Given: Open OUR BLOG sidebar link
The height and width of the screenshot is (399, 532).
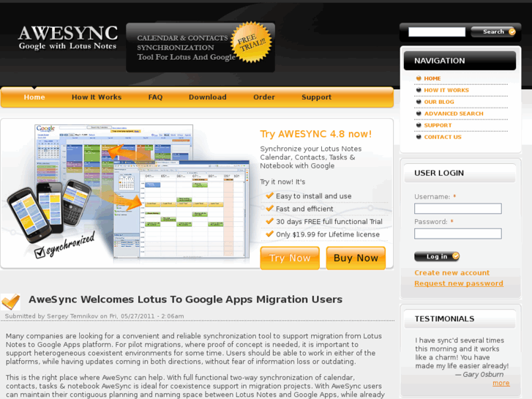Looking at the screenshot, I should click(x=439, y=102).
